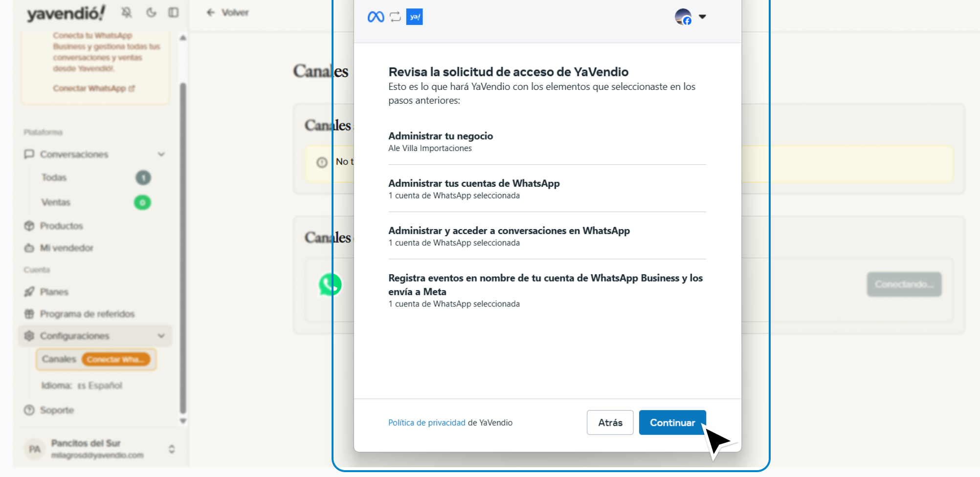Click the Soporte help circle icon
The width and height of the screenshot is (980, 477).
(x=29, y=410)
